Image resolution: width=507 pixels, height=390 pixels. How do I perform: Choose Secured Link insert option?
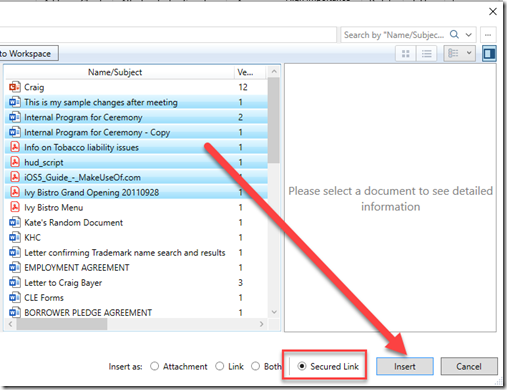point(302,366)
